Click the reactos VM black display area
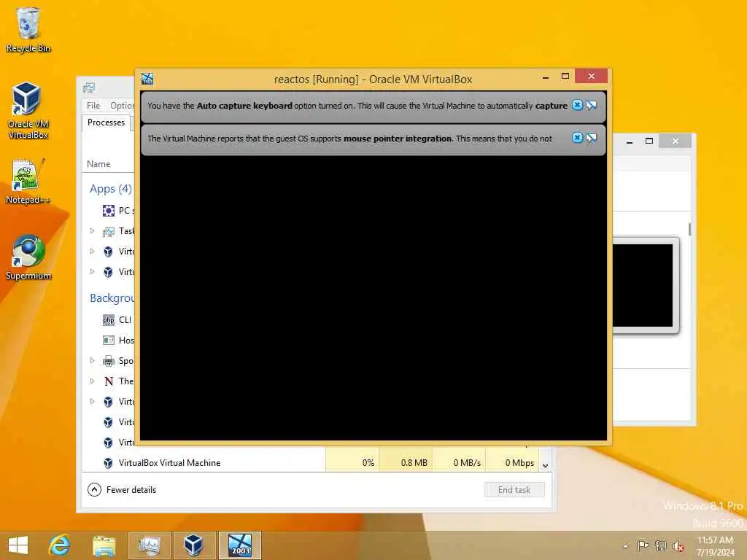 coord(373,298)
